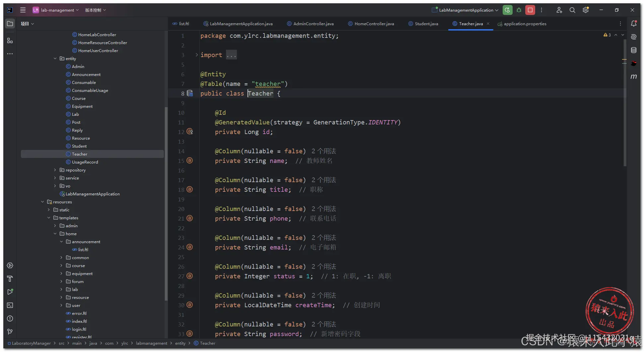Open the 项目 view dropdown
The width and height of the screenshot is (644, 352).
tap(27, 24)
